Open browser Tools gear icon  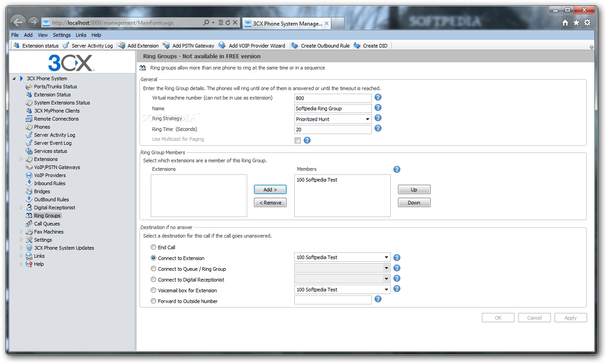click(587, 23)
